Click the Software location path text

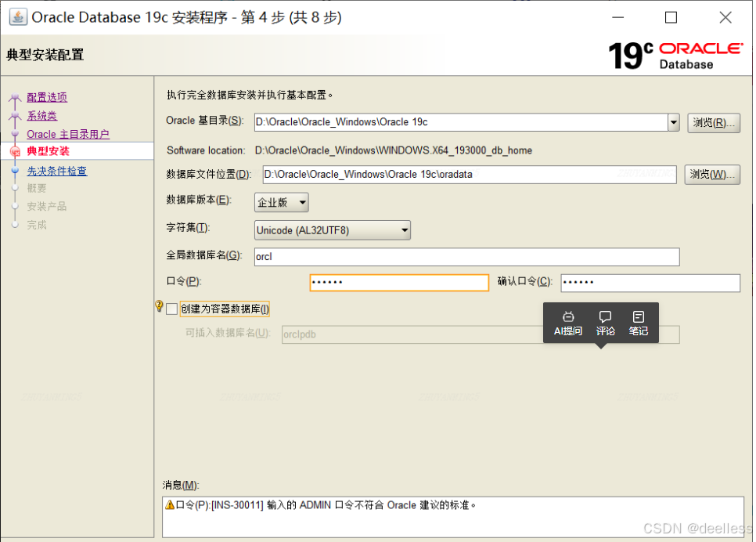pos(394,150)
